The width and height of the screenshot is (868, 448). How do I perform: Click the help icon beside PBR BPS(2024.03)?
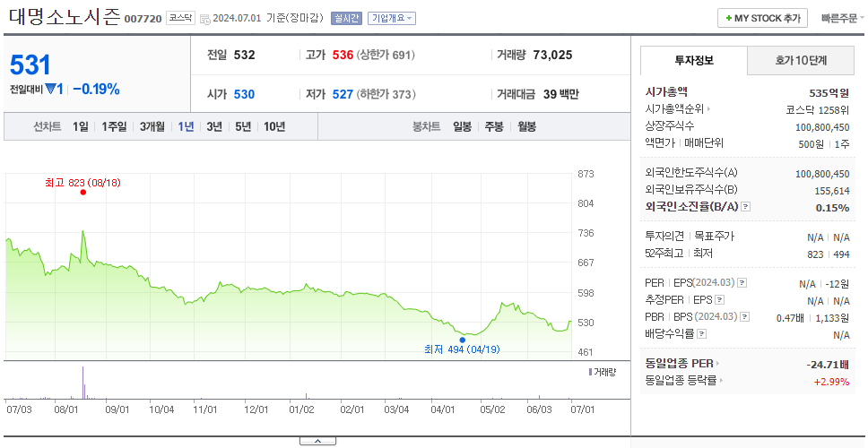746,317
